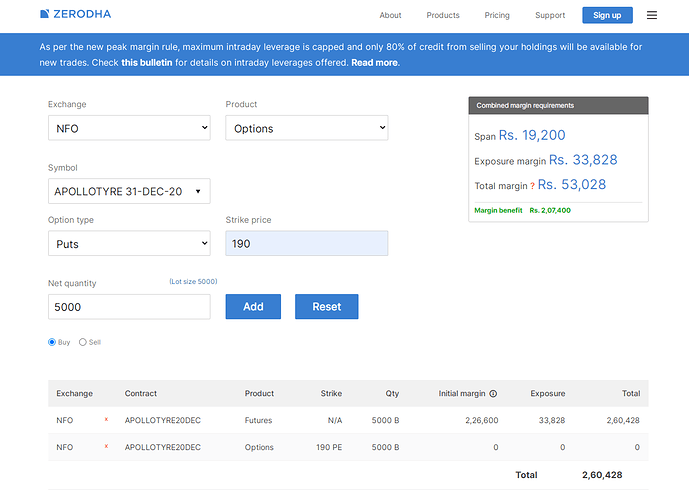Select the Sell radio button
The width and height of the screenshot is (689, 500).
point(83,342)
